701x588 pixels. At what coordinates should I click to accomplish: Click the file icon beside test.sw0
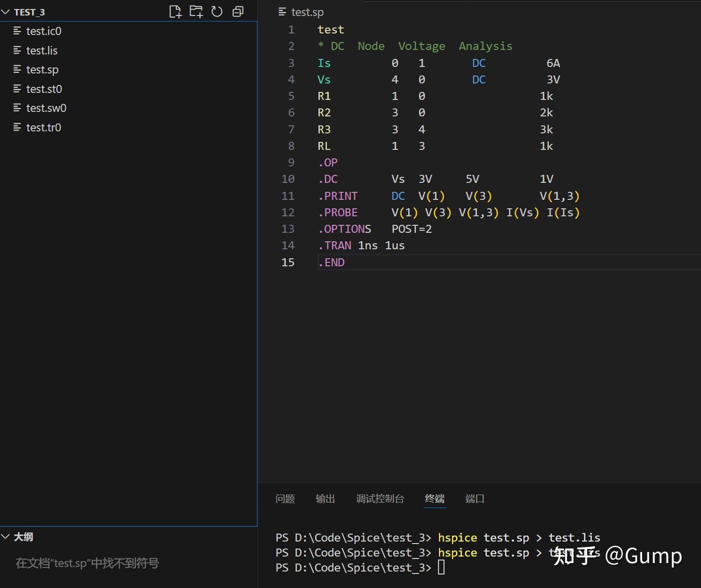(x=17, y=108)
